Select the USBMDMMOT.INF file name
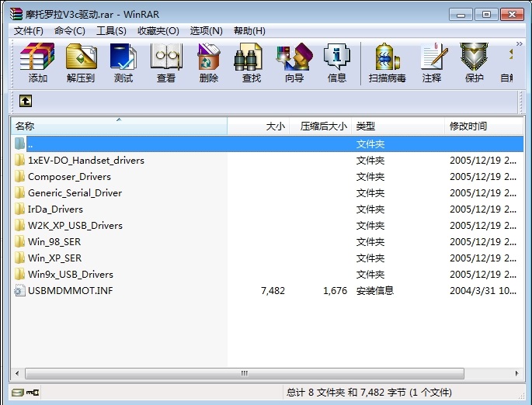This screenshot has height=405, width=532. 71,290
